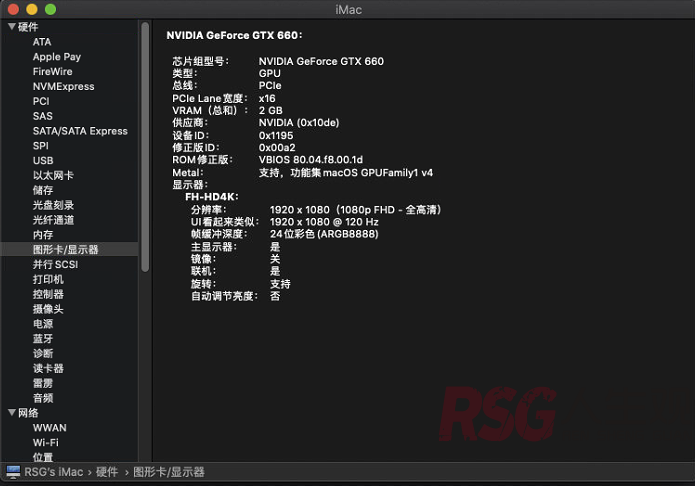
Task: Select 图形卡/显示器 graphics entry
Action: [x=65, y=250]
